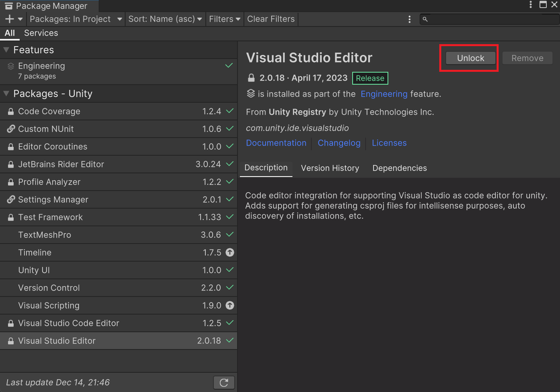Viewport: 560px width, 392px height.
Task: Click the installed checkmark on Version Control row
Action: click(x=230, y=287)
